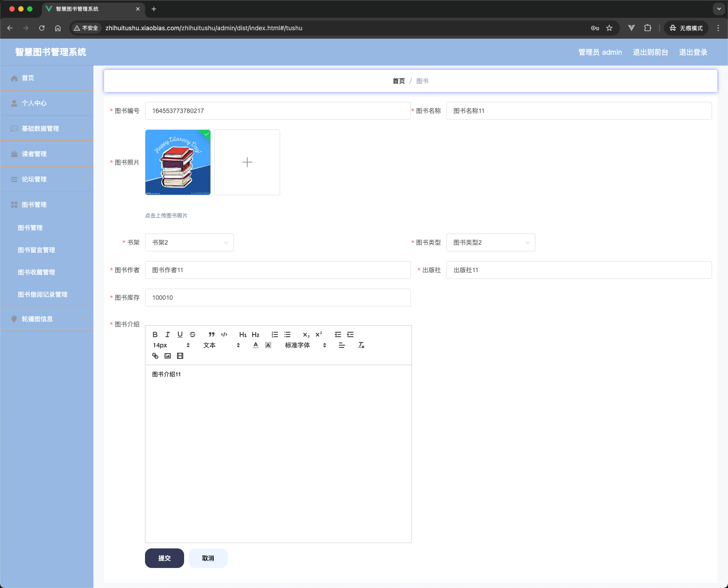Insert a video in the editor
This screenshot has height=588, width=728.
coord(180,356)
